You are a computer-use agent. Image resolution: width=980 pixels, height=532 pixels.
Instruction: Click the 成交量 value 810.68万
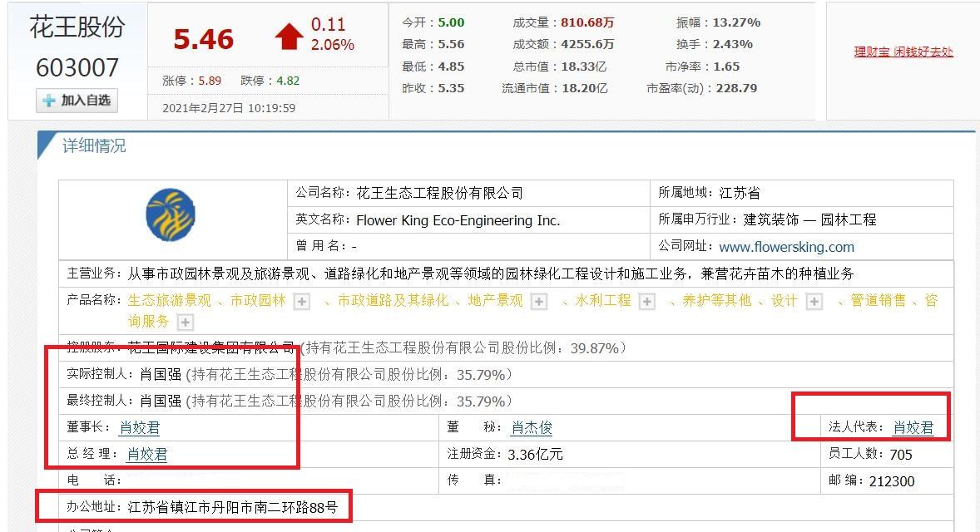[x=587, y=22]
